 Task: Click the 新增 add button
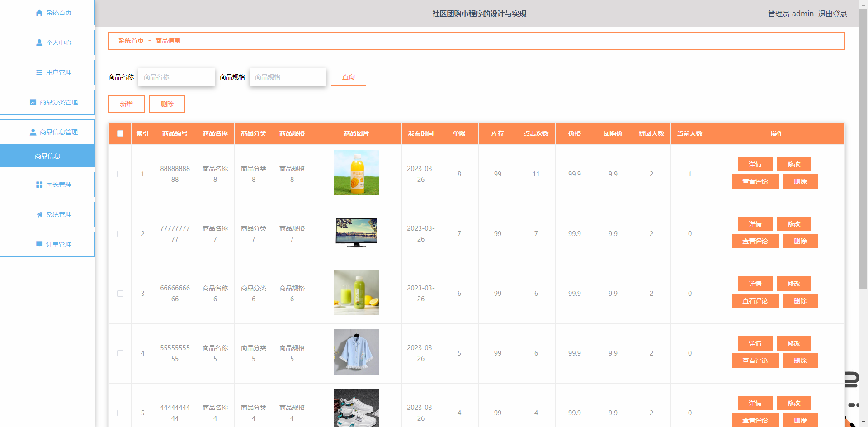point(127,104)
